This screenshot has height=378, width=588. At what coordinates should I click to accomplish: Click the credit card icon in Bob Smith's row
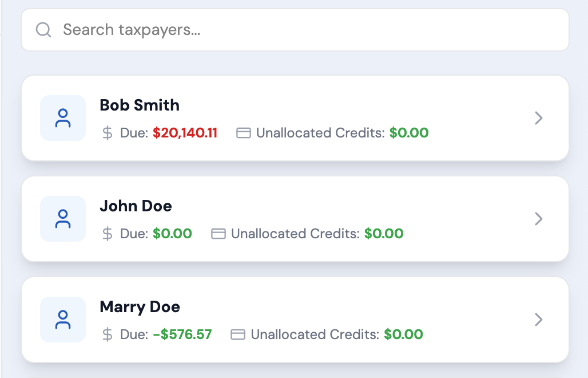tap(244, 133)
